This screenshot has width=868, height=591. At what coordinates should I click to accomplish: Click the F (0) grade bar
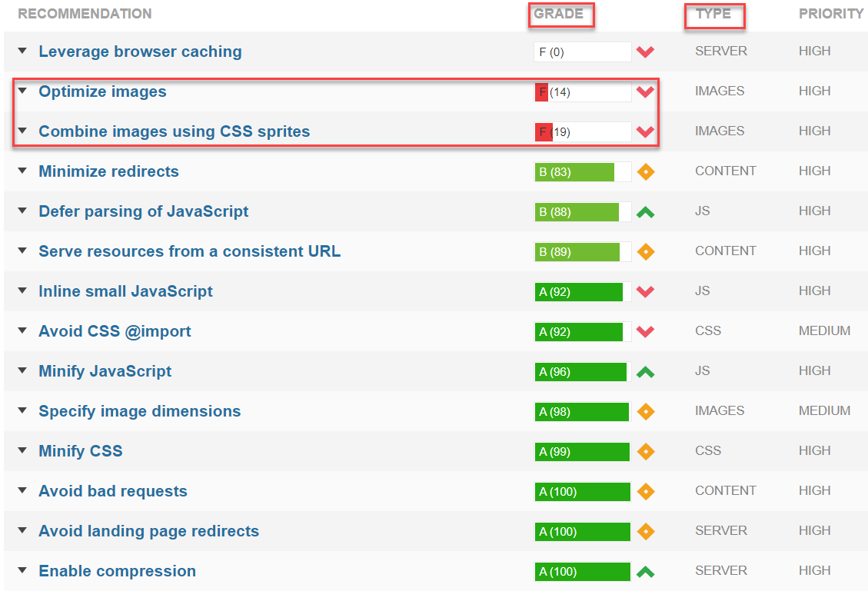pos(582,52)
